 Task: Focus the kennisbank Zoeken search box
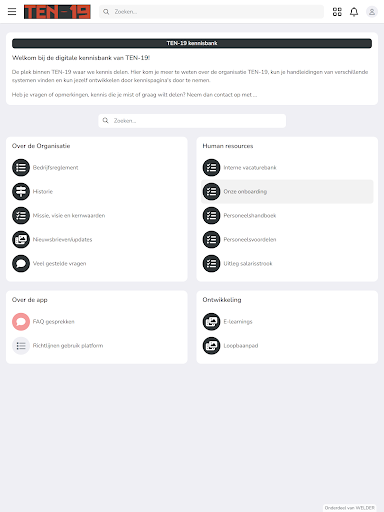(192, 121)
